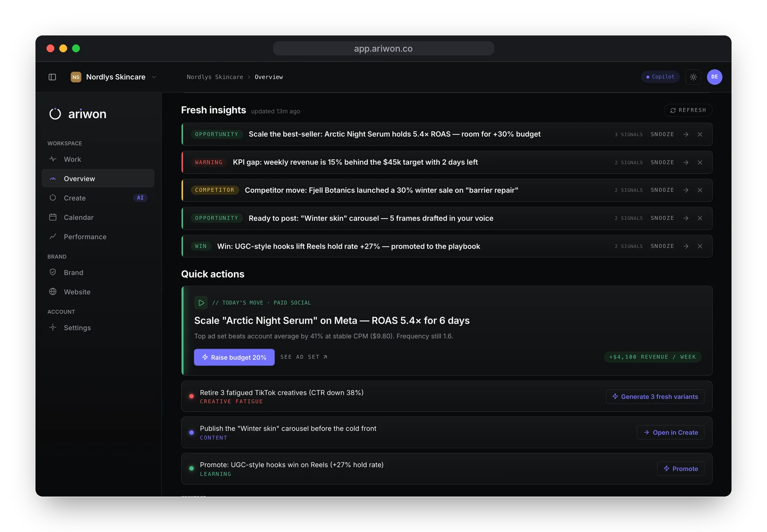Click the NS workspace avatar badge

[x=76, y=77]
